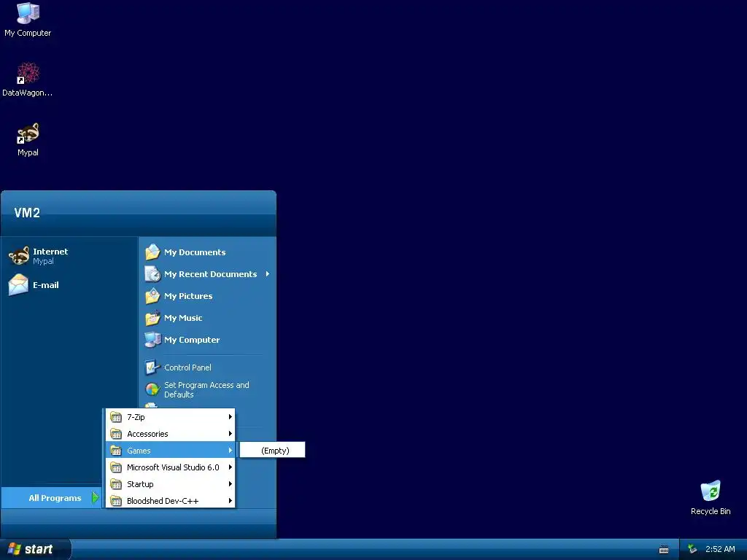Click the start button
The height and width of the screenshot is (560, 747).
[35, 549]
